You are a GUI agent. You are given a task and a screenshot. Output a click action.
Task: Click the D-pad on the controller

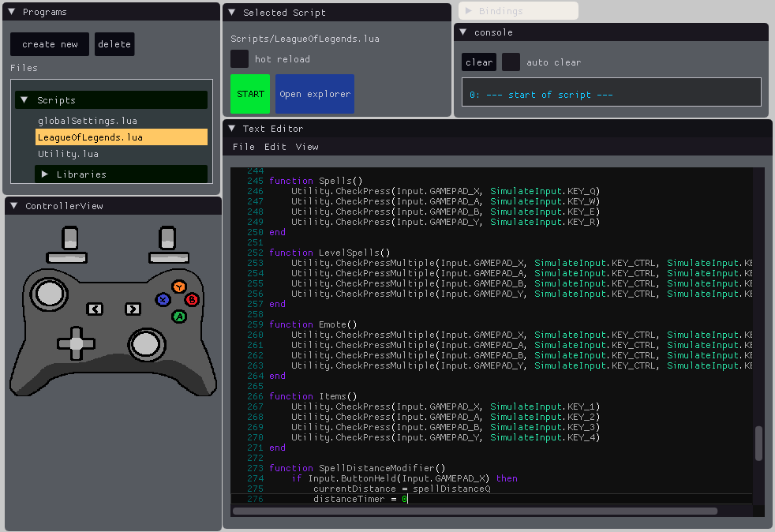(76, 343)
